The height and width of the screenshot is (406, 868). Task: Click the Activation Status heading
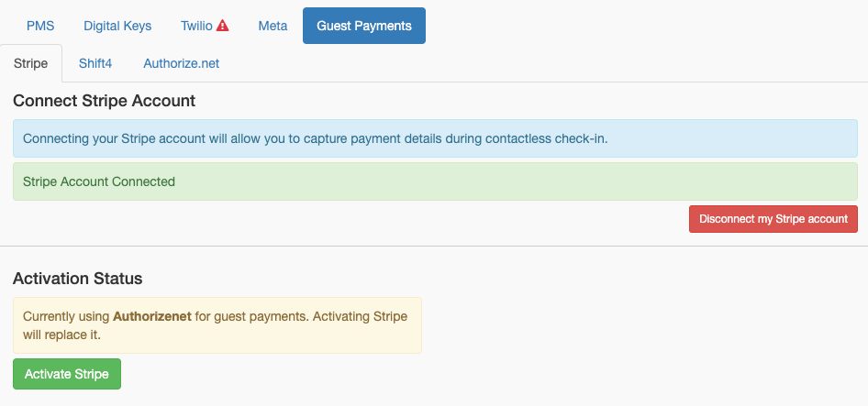coord(77,278)
